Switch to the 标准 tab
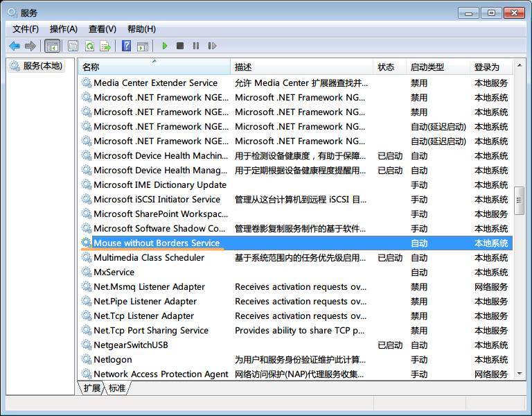 [117, 388]
